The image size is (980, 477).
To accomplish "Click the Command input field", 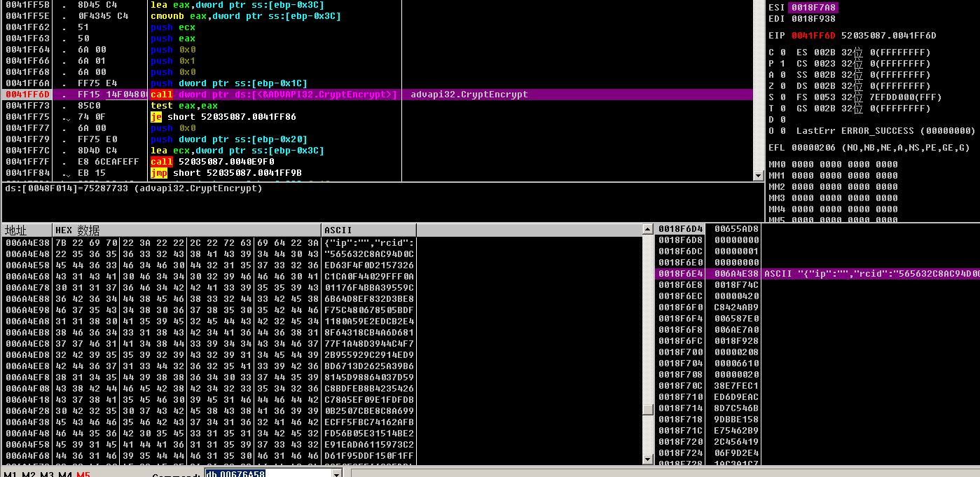I will pos(266,474).
